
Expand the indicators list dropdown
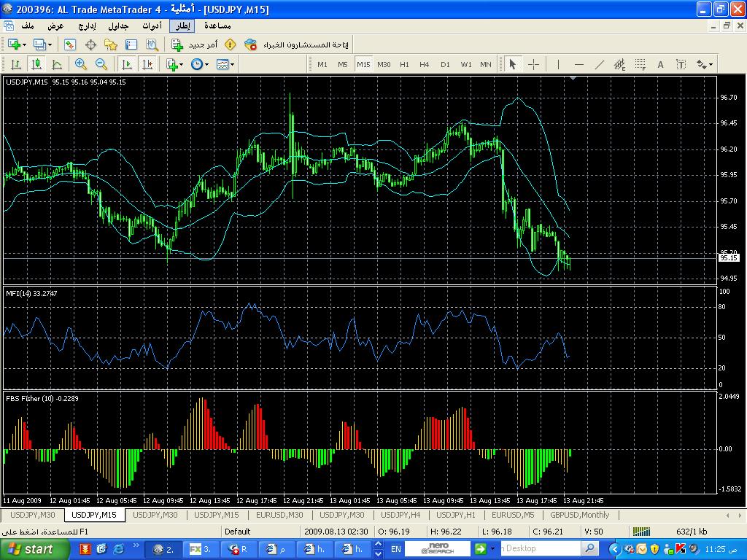coord(175,64)
